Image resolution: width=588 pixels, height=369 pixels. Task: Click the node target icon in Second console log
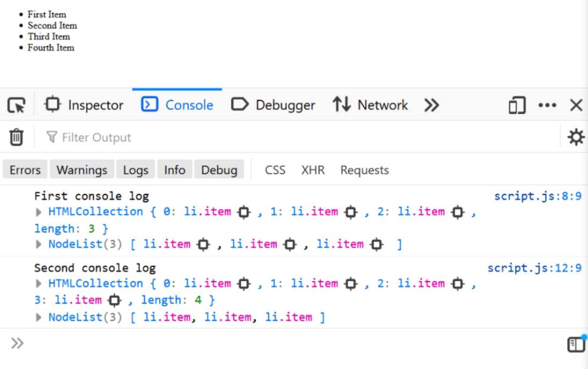(x=243, y=284)
